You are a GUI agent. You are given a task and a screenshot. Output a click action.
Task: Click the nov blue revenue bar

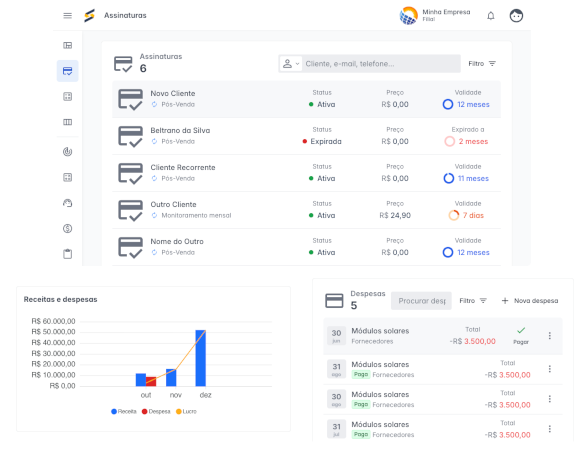tap(171, 378)
